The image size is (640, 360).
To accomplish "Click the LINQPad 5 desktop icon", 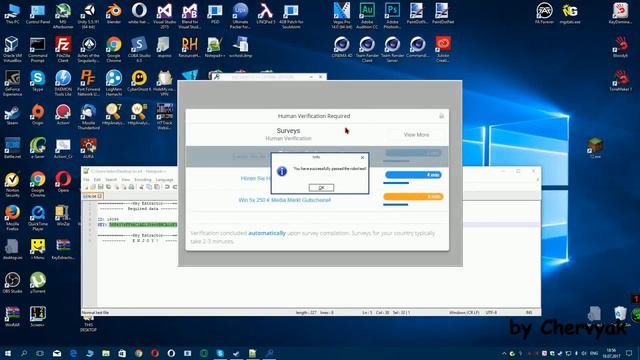I will click(x=266, y=13).
